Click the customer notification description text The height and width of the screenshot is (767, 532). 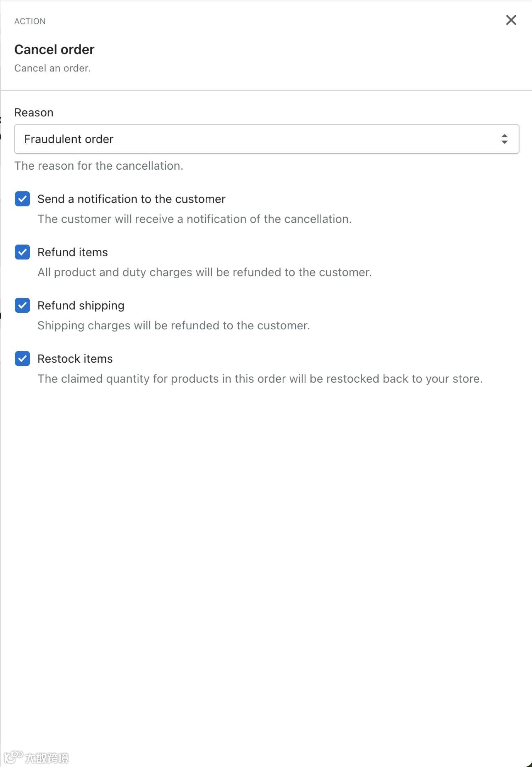194,219
